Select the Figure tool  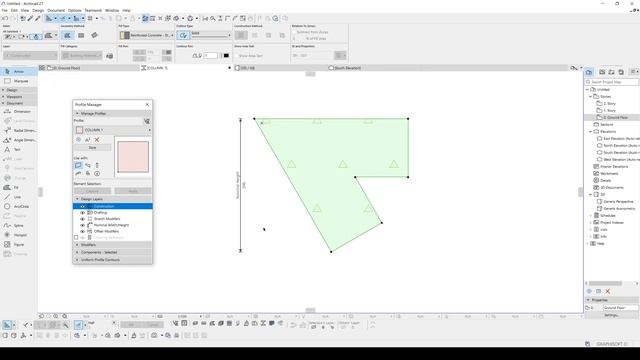pos(19,244)
